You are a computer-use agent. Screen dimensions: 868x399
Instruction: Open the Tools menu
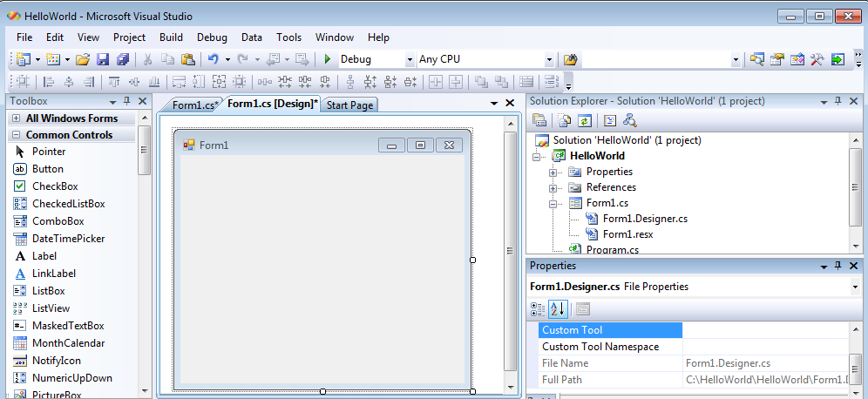tap(289, 37)
